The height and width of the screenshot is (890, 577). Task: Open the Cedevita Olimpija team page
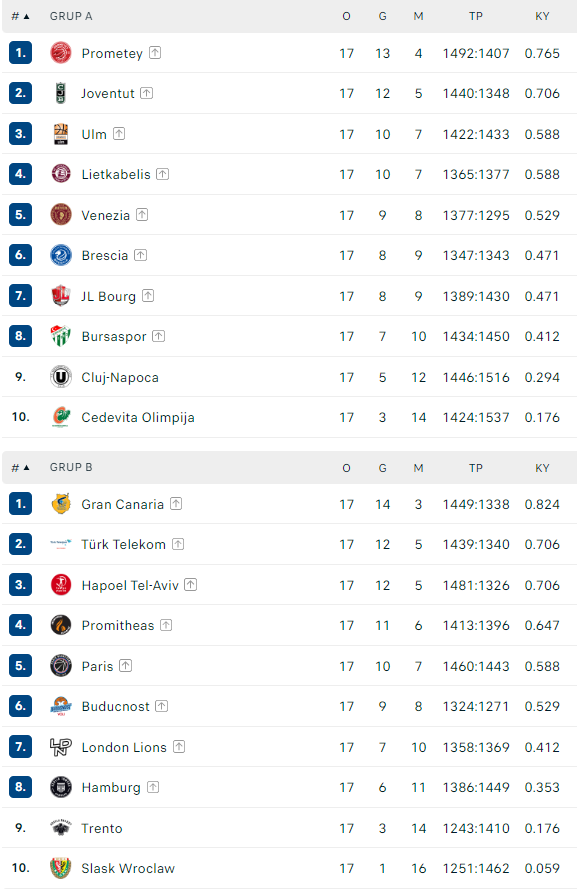click(138, 417)
